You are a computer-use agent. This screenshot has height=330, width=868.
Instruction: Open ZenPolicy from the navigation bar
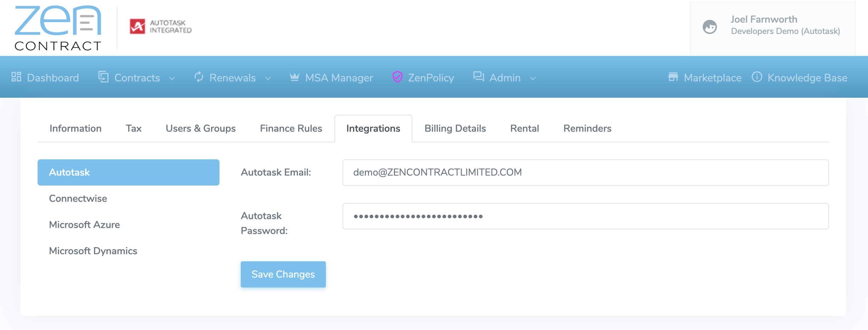click(x=423, y=78)
